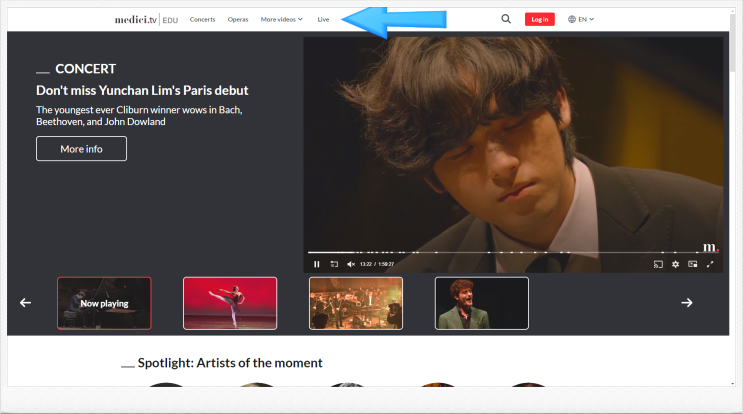
Task: Click the Don't miss Yunchan Lim's Paris debut headline
Action: click(142, 90)
